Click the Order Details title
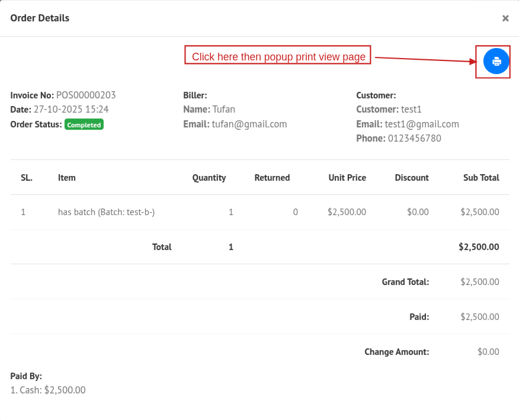This screenshot has width=519, height=420. (x=40, y=18)
